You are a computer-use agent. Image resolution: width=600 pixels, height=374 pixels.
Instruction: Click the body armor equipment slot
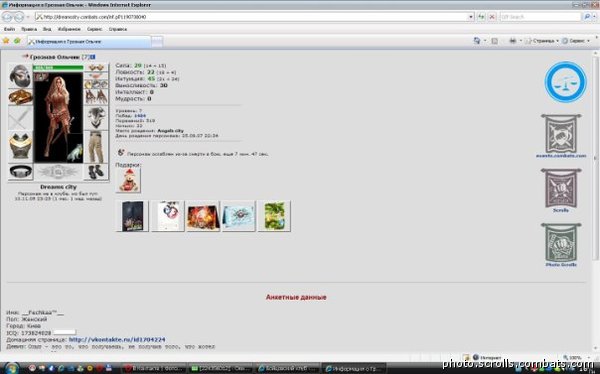(20, 146)
